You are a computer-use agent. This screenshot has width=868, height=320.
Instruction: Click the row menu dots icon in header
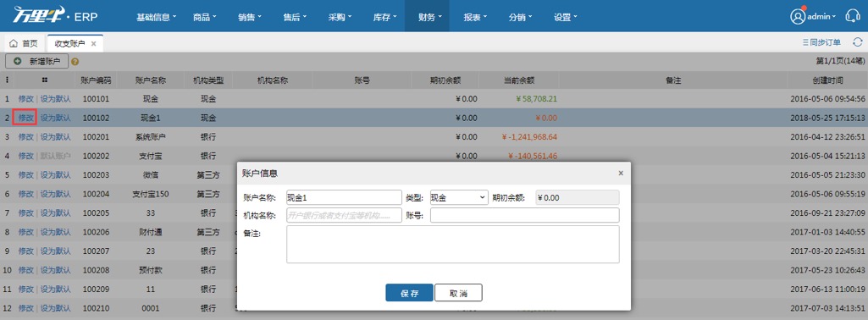pyautogui.click(x=7, y=80)
